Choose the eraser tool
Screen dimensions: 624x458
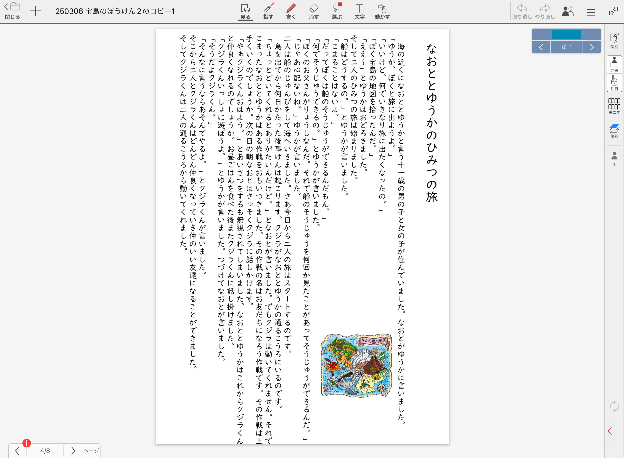coord(314,11)
